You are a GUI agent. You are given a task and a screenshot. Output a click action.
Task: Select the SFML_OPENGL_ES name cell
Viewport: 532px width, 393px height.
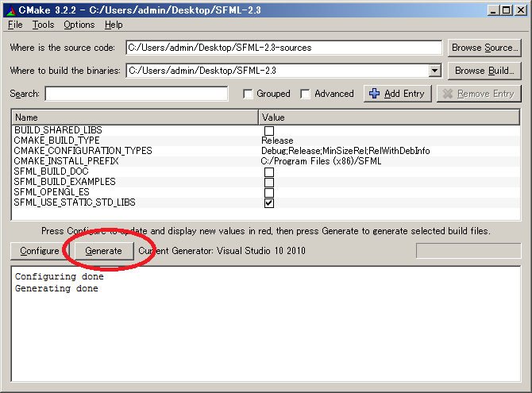[x=52, y=192]
